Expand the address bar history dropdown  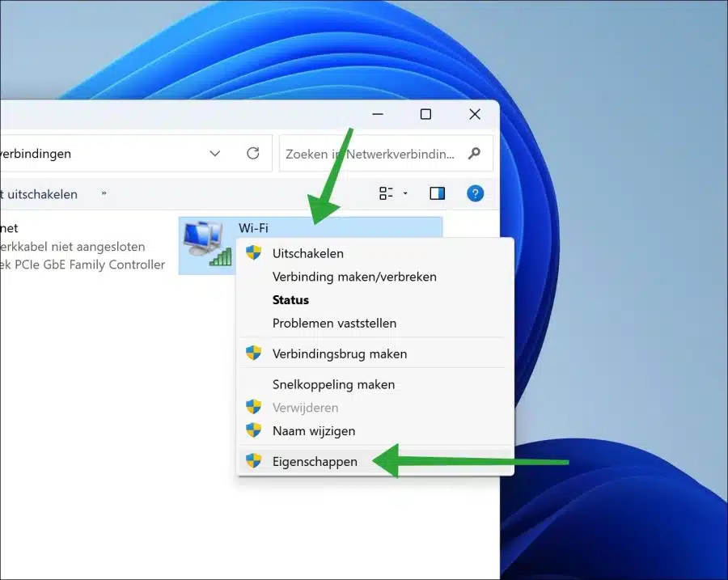(214, 153)
